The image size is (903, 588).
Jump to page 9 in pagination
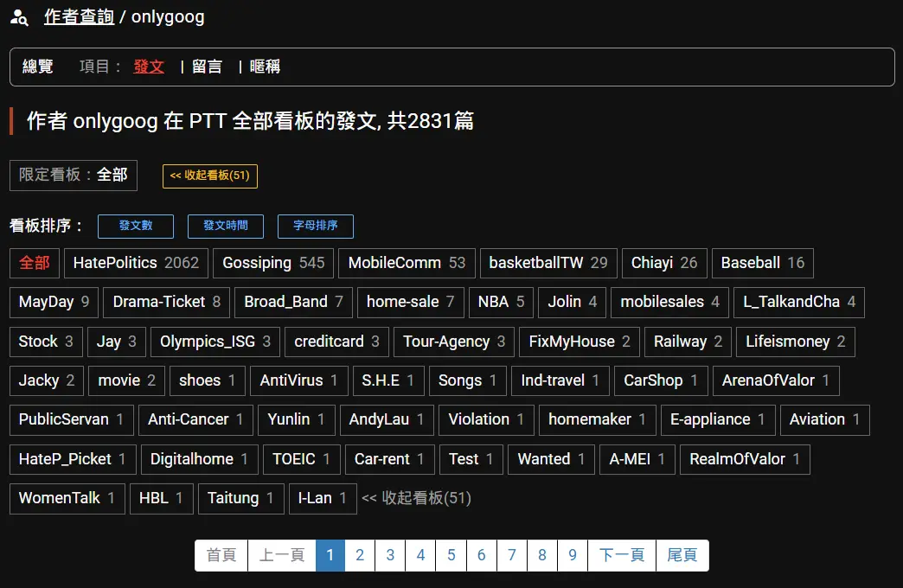coord(573,555)
